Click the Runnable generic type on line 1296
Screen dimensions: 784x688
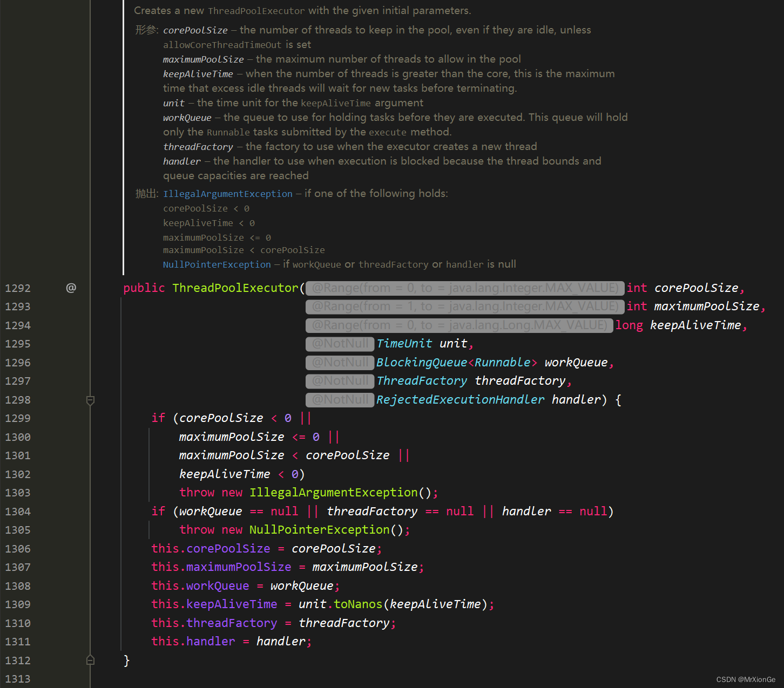[x=503, y=363]
